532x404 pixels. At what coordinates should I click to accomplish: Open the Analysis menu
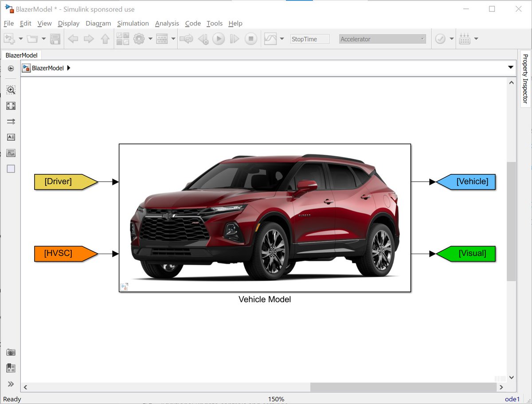point(167,23)
